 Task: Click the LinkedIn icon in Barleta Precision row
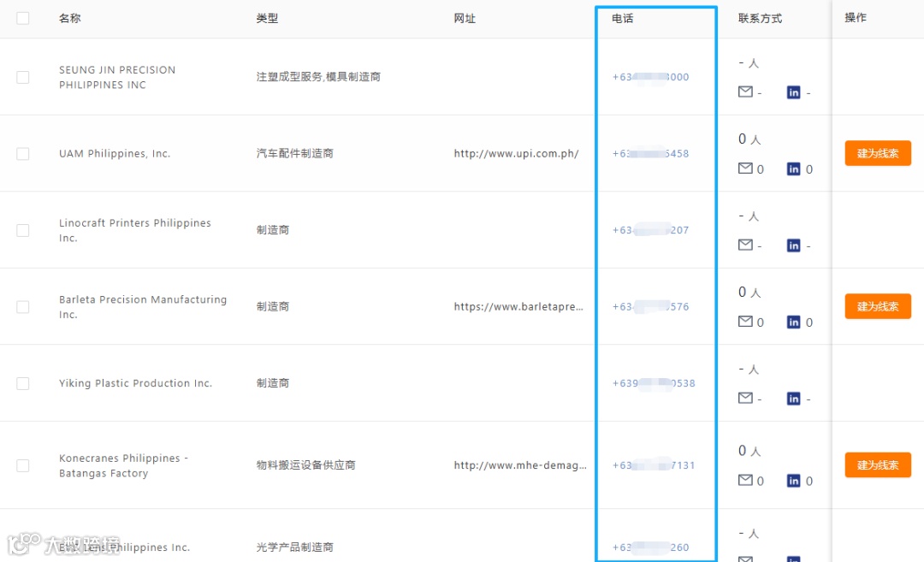tap(794, 322)
